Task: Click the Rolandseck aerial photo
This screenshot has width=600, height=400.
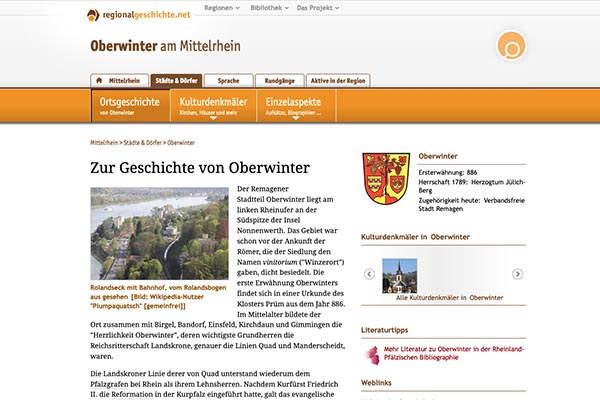Action: [160, 232]
